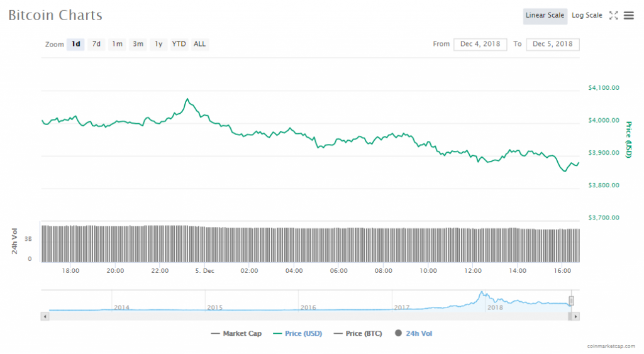Click the navigator range handle near 2018
The width and height of the screenshot is (644, 354).
tap(572, 301)
